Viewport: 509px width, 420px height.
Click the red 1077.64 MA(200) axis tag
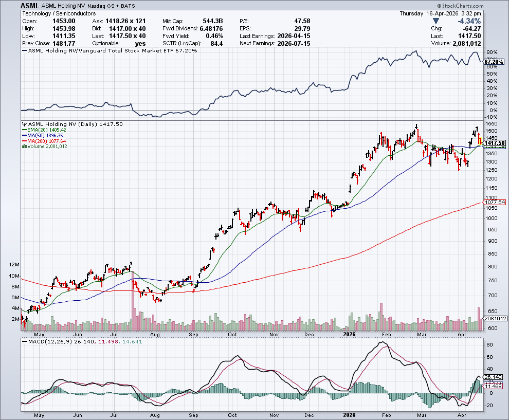click(495, 203)
